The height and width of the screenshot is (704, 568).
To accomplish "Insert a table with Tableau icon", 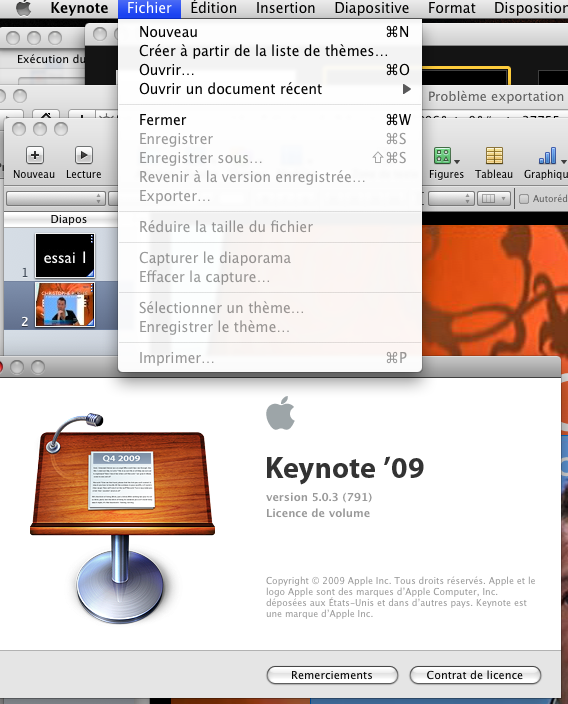I will click(x=494, y=156).
